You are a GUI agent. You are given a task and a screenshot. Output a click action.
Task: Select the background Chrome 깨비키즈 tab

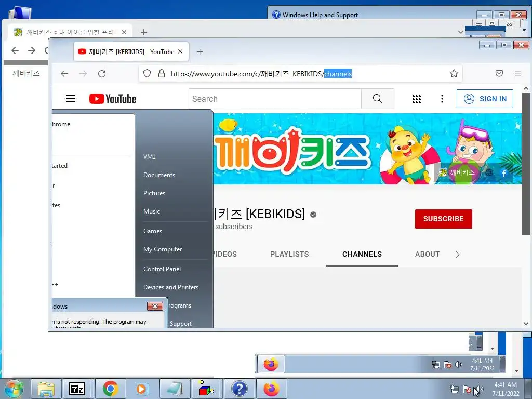pos(70,32)
